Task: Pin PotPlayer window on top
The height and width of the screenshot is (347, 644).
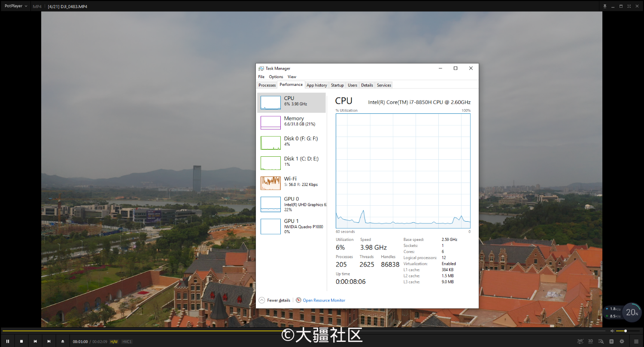Action: (x=605, y=6)
